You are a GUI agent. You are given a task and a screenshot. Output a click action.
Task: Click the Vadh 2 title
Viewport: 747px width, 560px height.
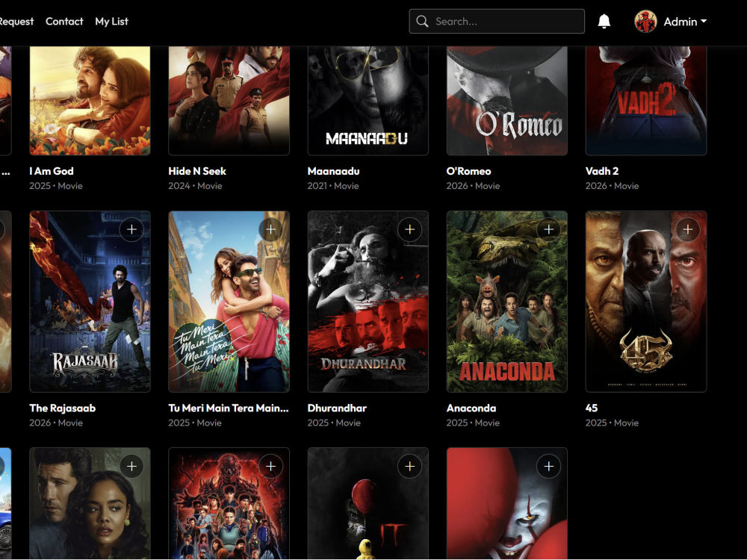(602, 171)
